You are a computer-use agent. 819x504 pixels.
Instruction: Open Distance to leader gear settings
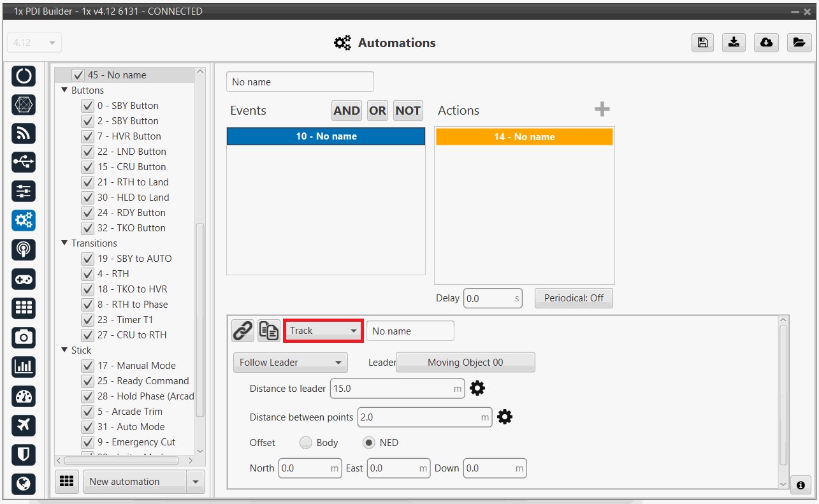coord(477,388)
